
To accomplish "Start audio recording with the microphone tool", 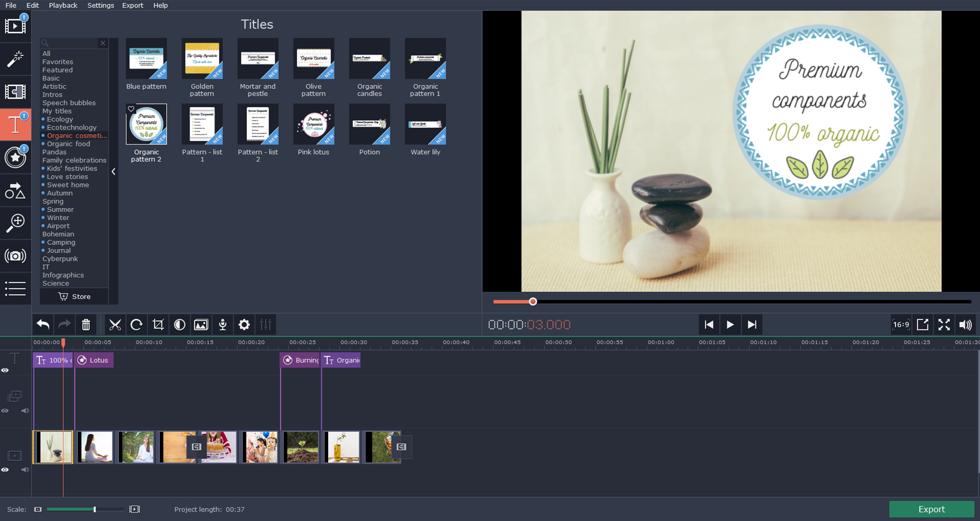I will 223,324.
